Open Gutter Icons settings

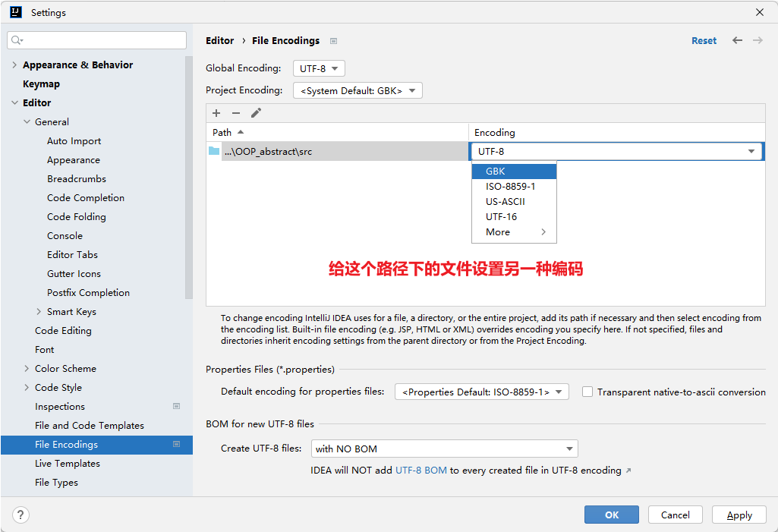[x=74, y=273]
